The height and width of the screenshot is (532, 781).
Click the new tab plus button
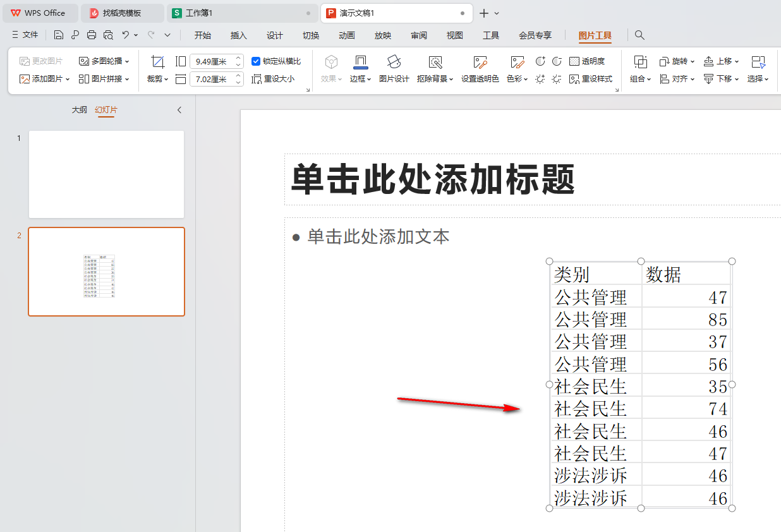484,13
